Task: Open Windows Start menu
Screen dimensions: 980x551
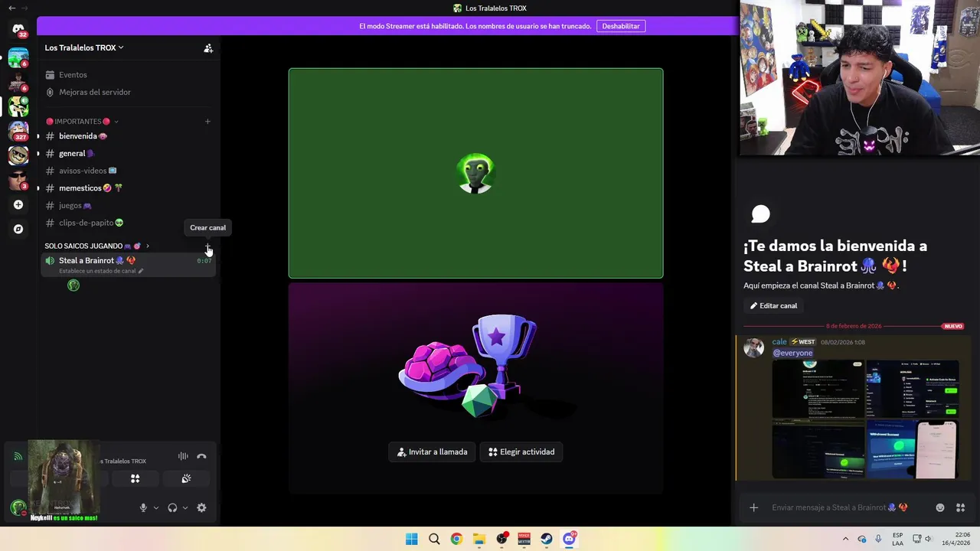Action: click(411, 539)
